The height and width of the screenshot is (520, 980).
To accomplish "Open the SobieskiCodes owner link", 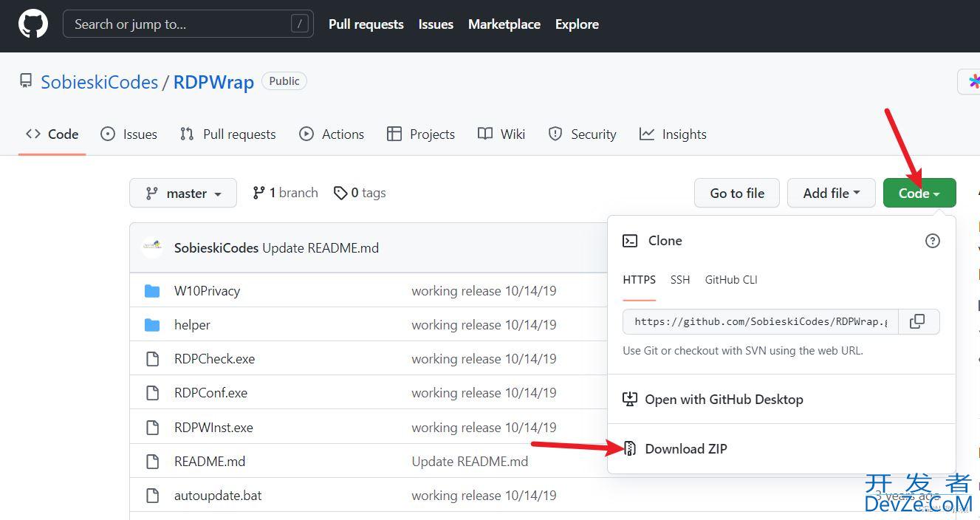I will tap(99, 82).
